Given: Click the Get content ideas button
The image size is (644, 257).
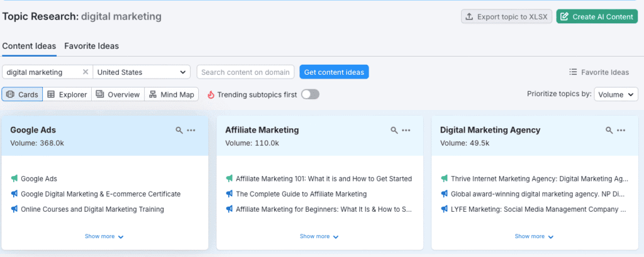Looking at the screenshot, I should click(334, 72).
